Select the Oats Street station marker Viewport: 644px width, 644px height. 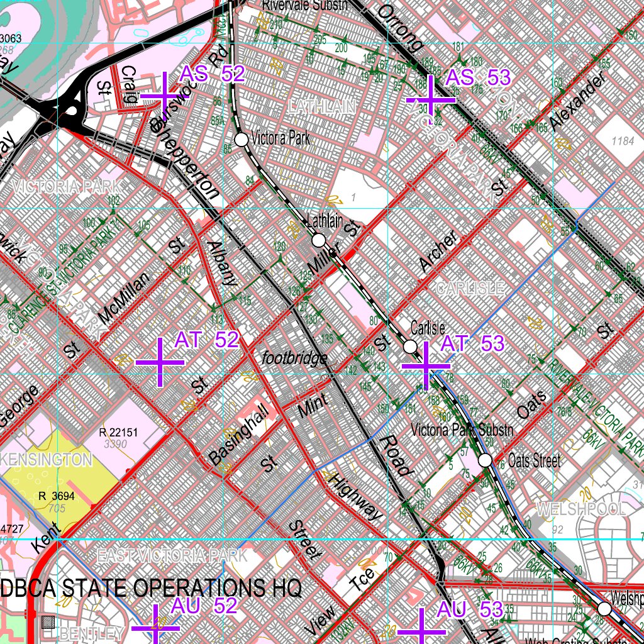(485, 460)
